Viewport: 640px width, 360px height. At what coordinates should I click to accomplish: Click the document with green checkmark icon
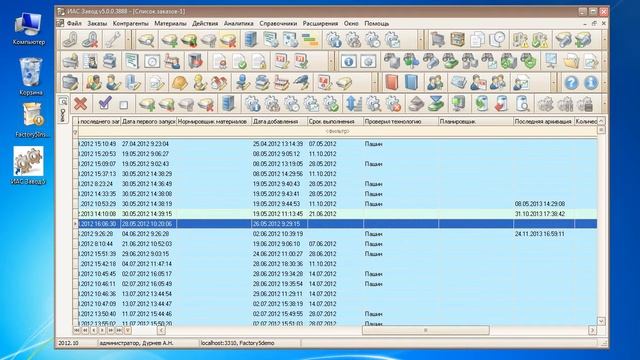[239, 61]
